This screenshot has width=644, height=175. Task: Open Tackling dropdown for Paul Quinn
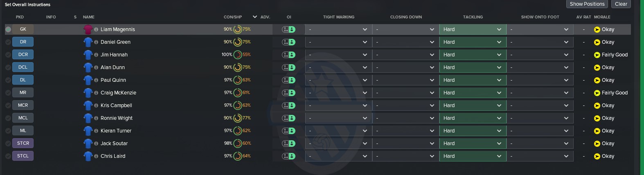pos(473,80)
